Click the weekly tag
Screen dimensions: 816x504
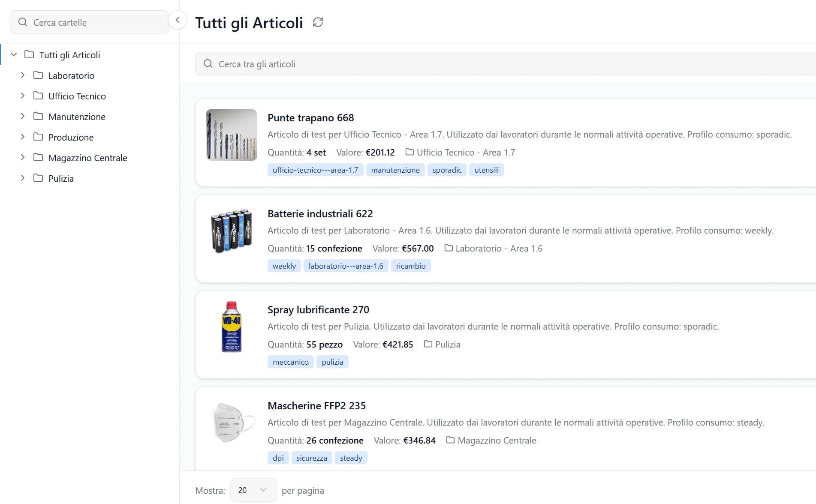pyautogui.click(x=284, y=266)
